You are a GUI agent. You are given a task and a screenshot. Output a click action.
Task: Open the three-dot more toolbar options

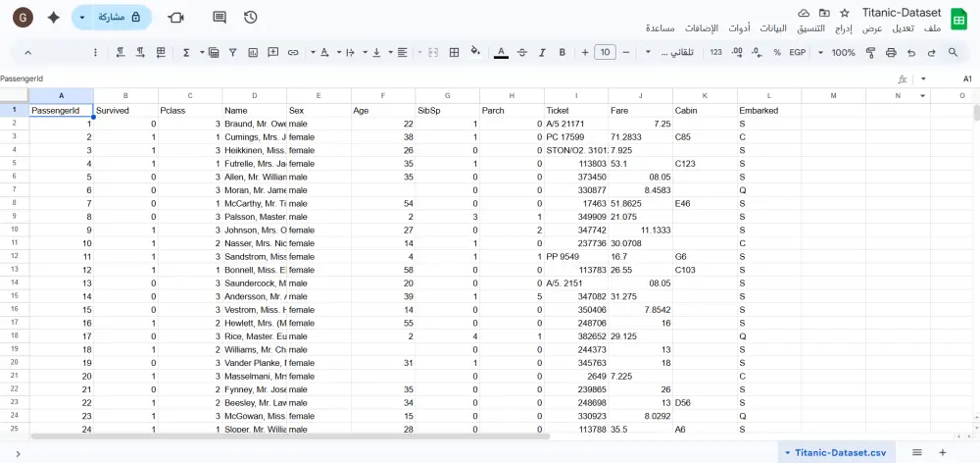[x=95, y=53]
